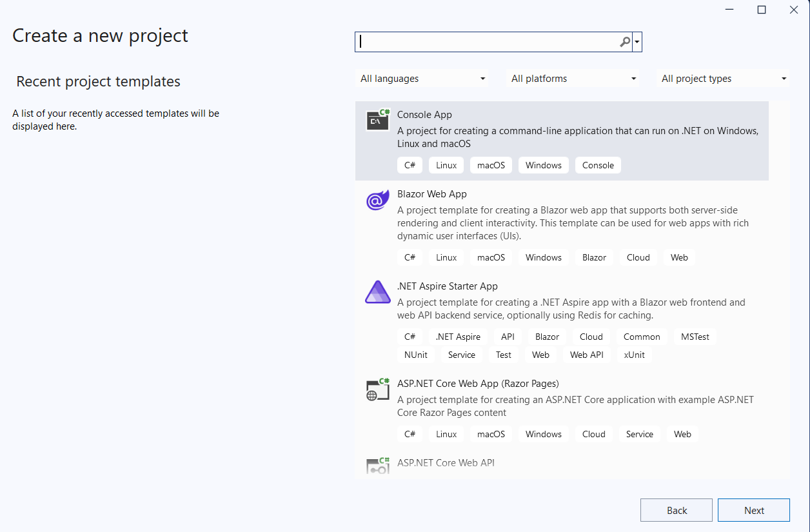This screenshot has height=532, width=810.
Task: Click the Web API tag on Aspire template
Action: (586, 354)
